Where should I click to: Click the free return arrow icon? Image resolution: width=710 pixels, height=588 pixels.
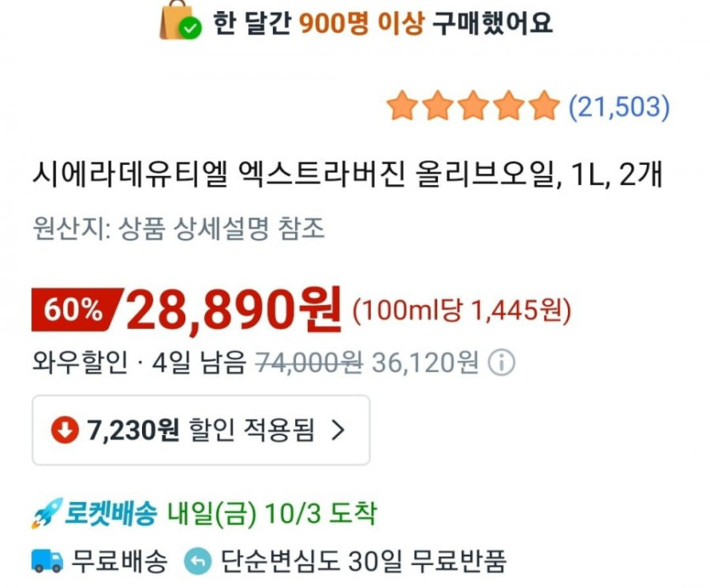click(x=196, y=561)
